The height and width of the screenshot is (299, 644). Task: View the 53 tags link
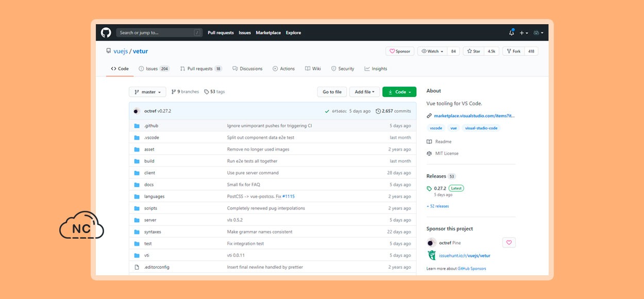214,92
